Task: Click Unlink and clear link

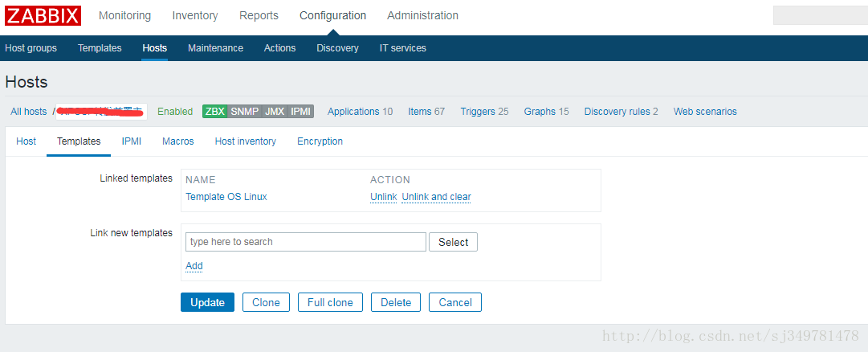Action: coord(436,197)
